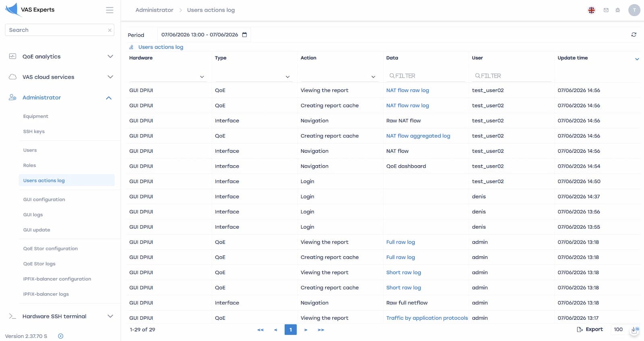This screenshot has height=341, width=644.
Task: Click the Export button
Action: click(590, 330)
